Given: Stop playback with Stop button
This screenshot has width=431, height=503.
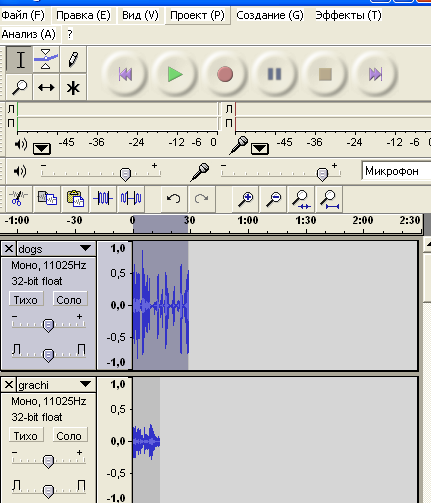Looking at the screenshot, I should click(325, 74).
